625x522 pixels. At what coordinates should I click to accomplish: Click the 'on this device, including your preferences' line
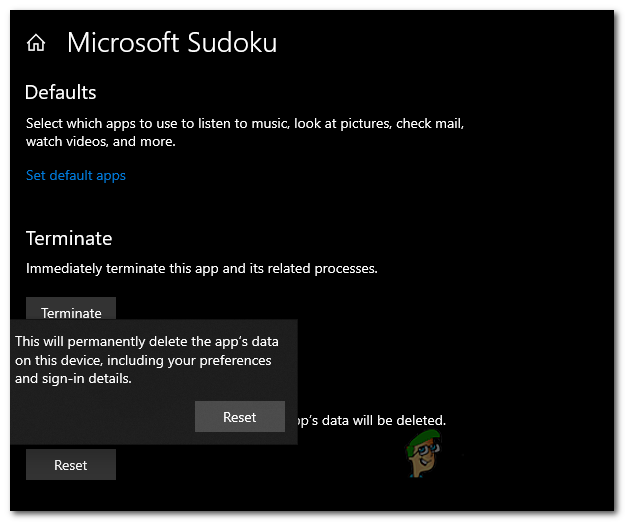143,360
